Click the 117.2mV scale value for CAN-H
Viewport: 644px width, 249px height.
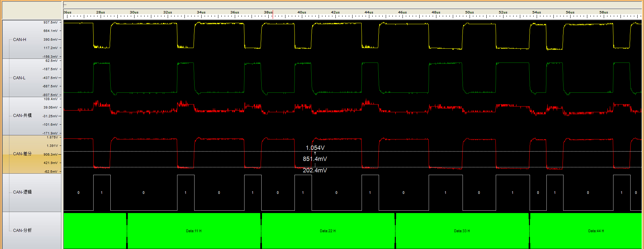[51, 48]
